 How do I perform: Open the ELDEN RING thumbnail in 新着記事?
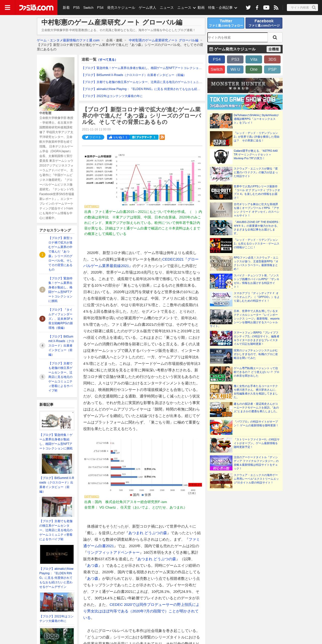pyautogui.click(x=57, y=554)
